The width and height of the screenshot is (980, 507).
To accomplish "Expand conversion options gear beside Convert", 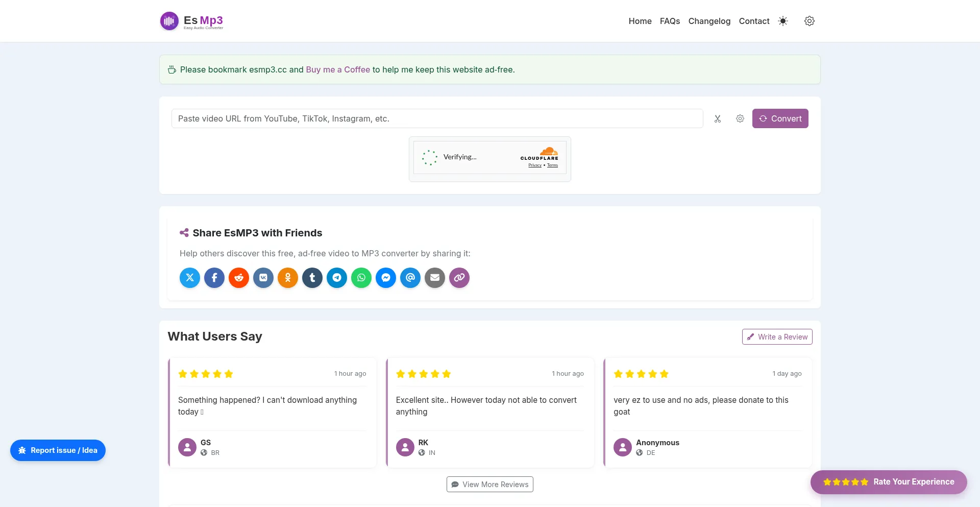I will [x=740, y=118].
